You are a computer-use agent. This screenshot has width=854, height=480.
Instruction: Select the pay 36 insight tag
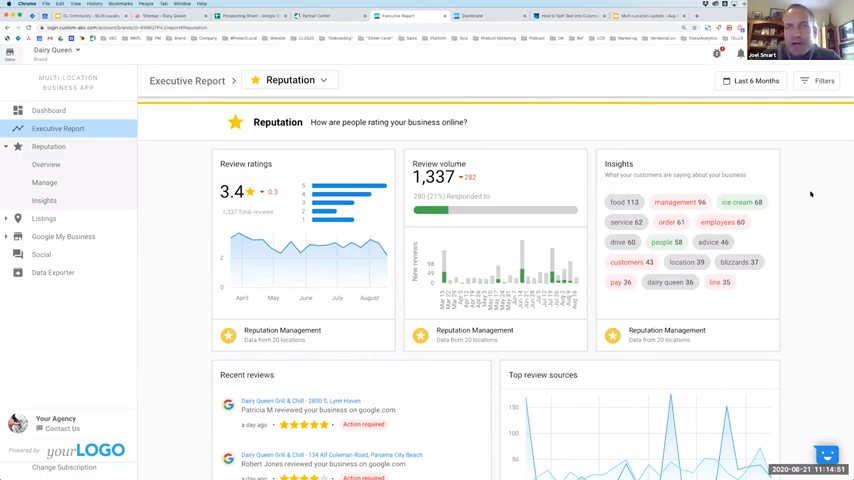tap(620, 282)
